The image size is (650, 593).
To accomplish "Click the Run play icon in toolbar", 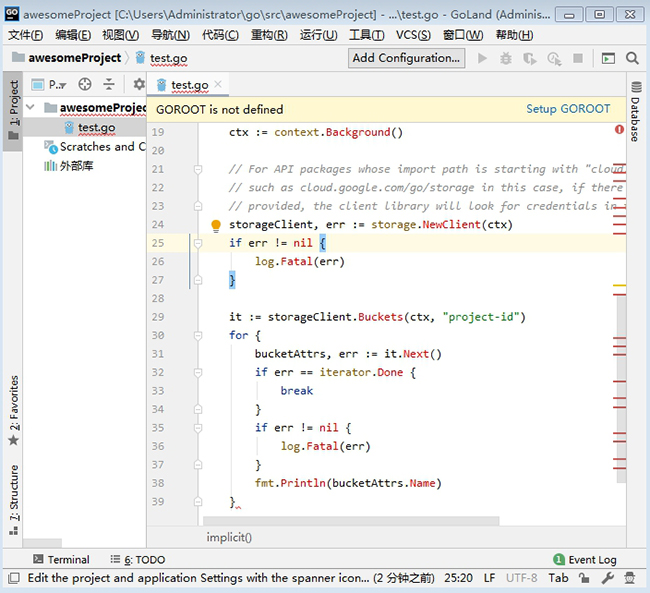I will [x=482, y=58].
